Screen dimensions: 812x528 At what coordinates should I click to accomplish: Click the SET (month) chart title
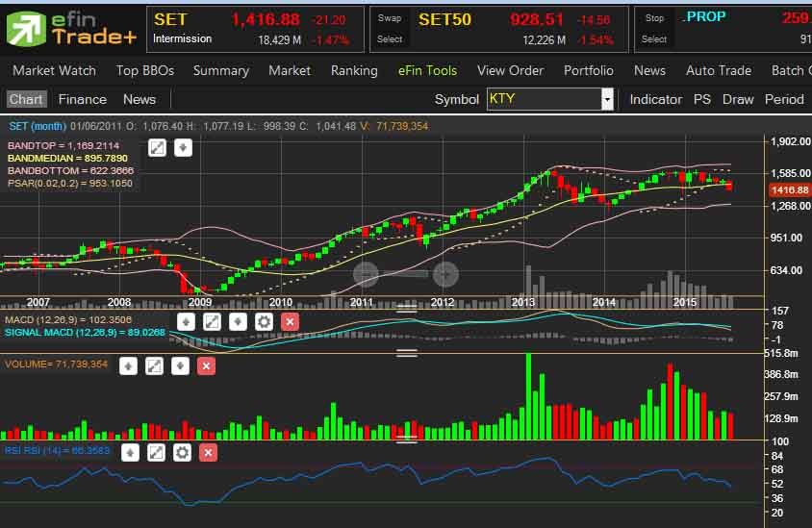[38, 126]
